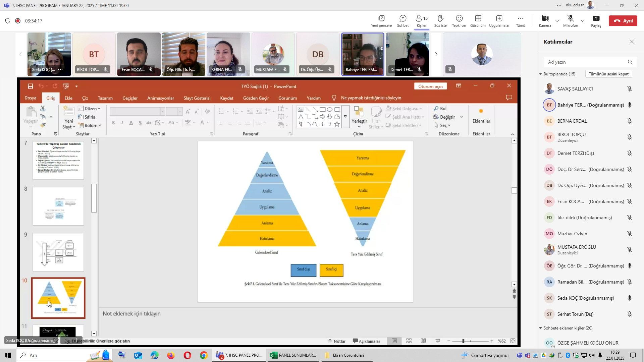The image size is (644, 362).
Task: Switch to Tasarım ribbon tab
Action: (x=105, y=98)
